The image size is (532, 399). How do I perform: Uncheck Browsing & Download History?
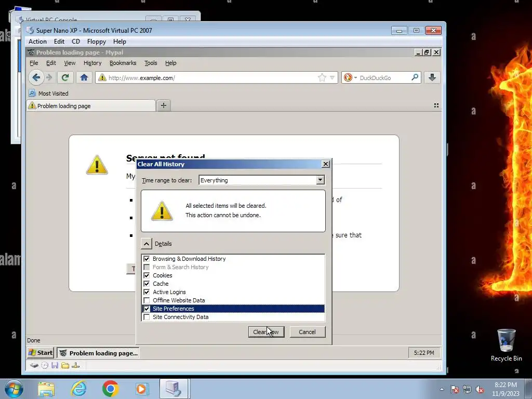147,259
